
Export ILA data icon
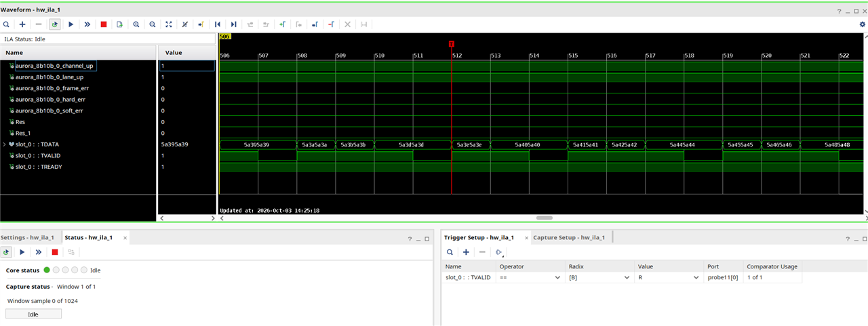point(120,24)
